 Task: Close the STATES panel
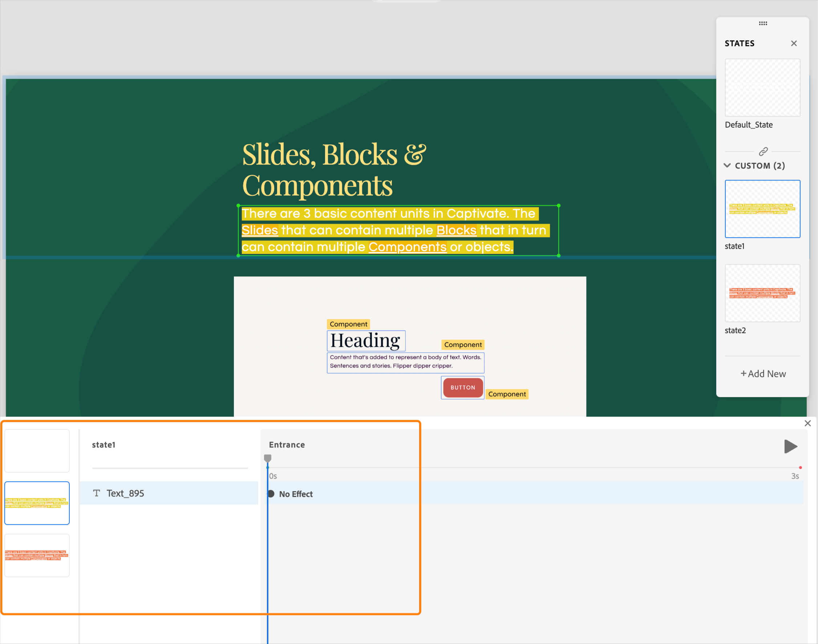pos(794,43)
